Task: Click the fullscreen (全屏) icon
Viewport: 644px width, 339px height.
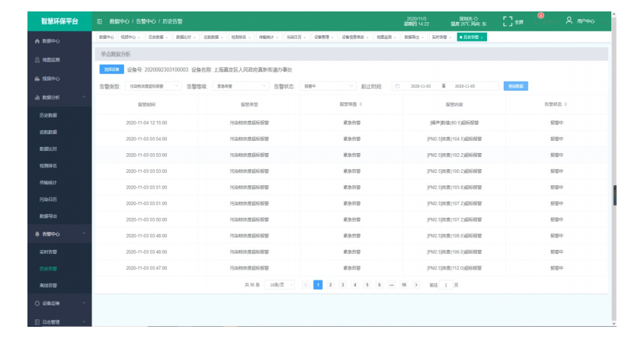Action: tap(508, 21)
